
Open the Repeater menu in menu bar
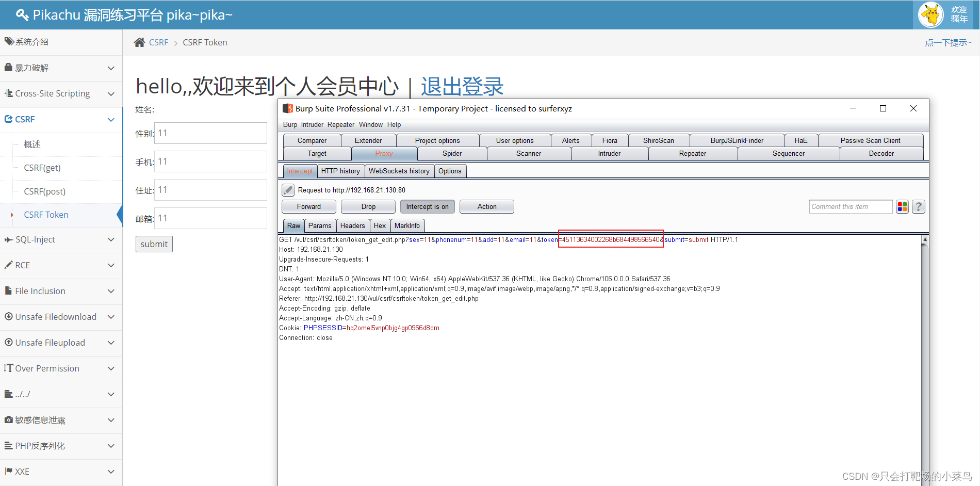[341, 125]
